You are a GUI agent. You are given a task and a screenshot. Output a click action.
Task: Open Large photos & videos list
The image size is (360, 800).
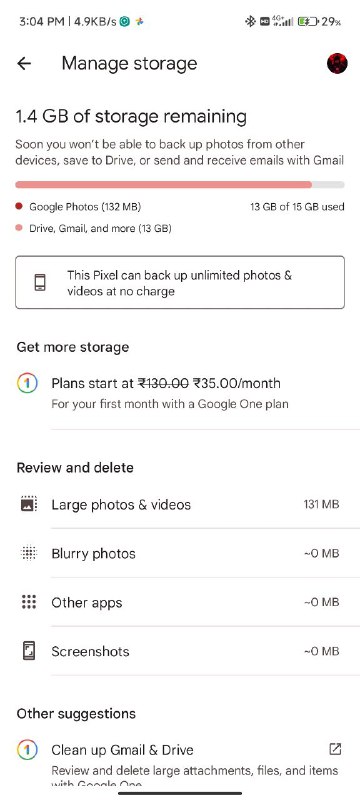(x=180, y=505)
